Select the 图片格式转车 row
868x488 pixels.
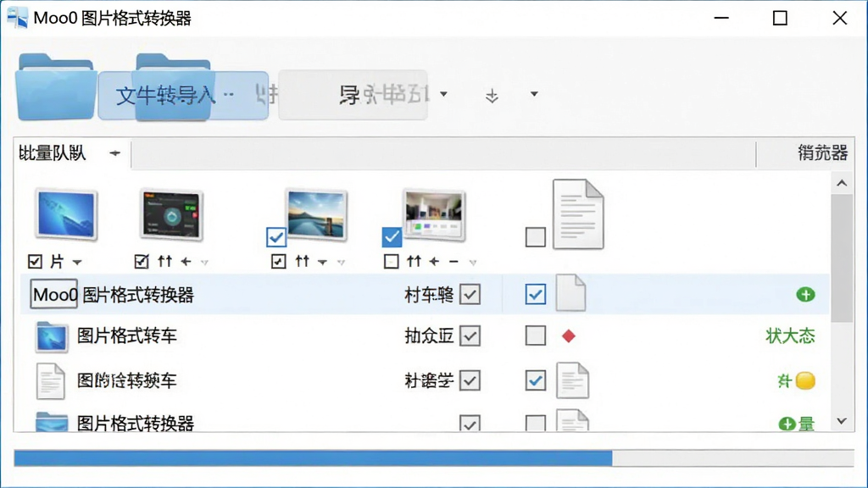pyautogui.click(x=425, y=335)
